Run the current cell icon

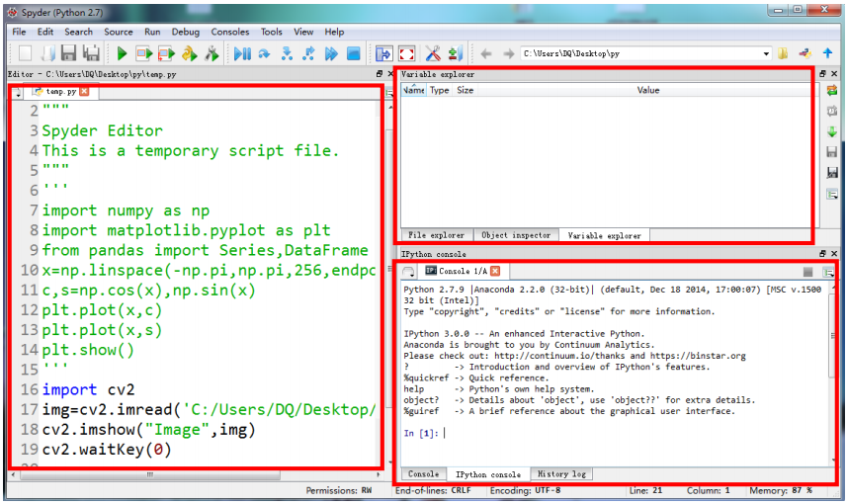(144, 53)
